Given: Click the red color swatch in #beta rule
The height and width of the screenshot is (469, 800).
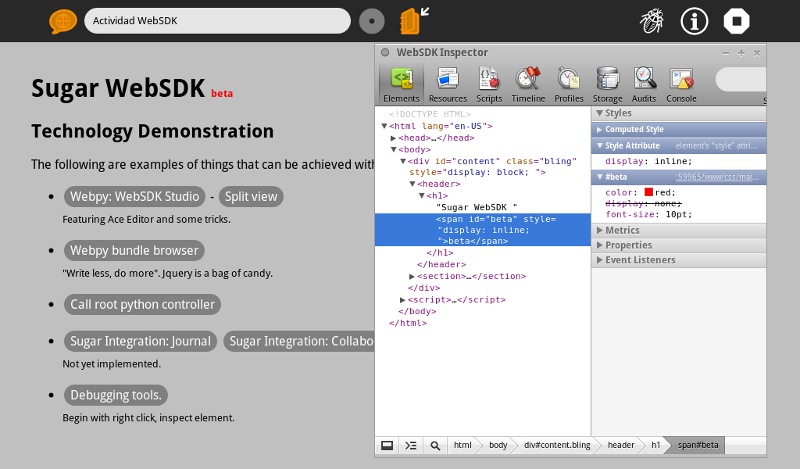Looking at the screenshot, I should (648, 192).
